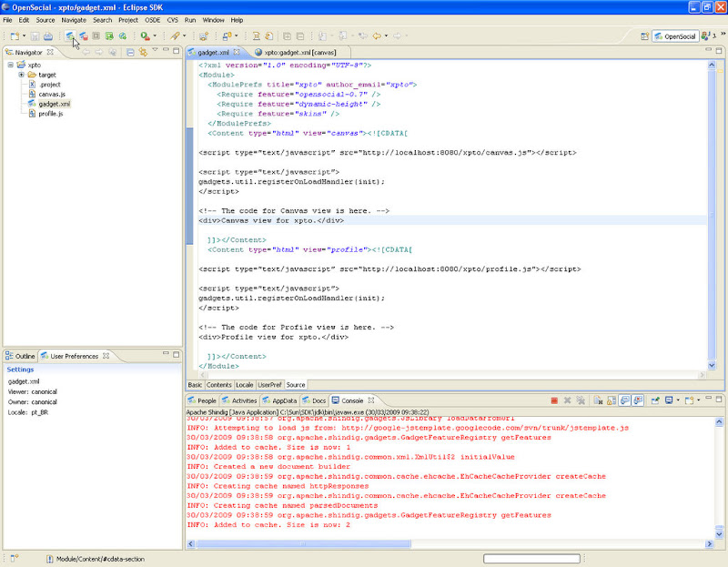Viewport: 728px width, 567px height.
Task: Close the gadget.xml editor tab
Action: (237, 53)
